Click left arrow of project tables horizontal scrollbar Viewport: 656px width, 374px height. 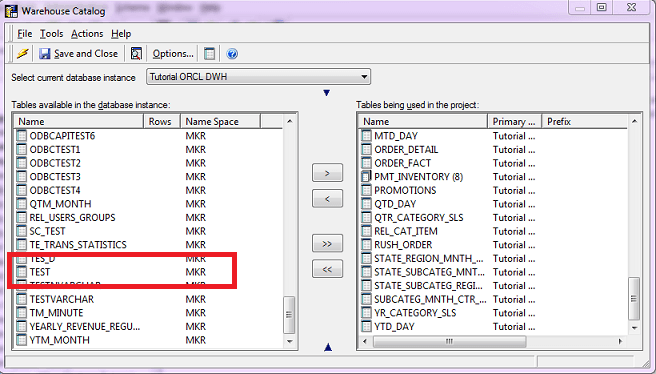(x=365, y=341)
